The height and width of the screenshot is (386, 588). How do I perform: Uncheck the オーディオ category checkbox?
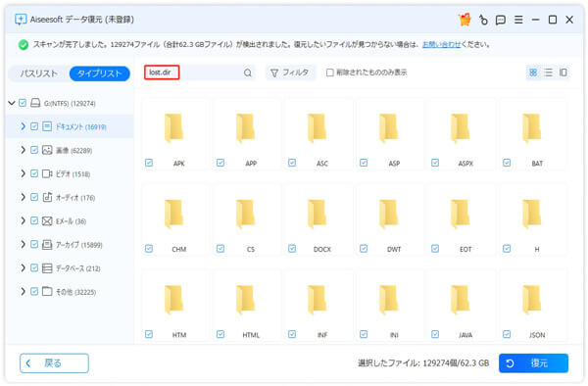(34, 197)
